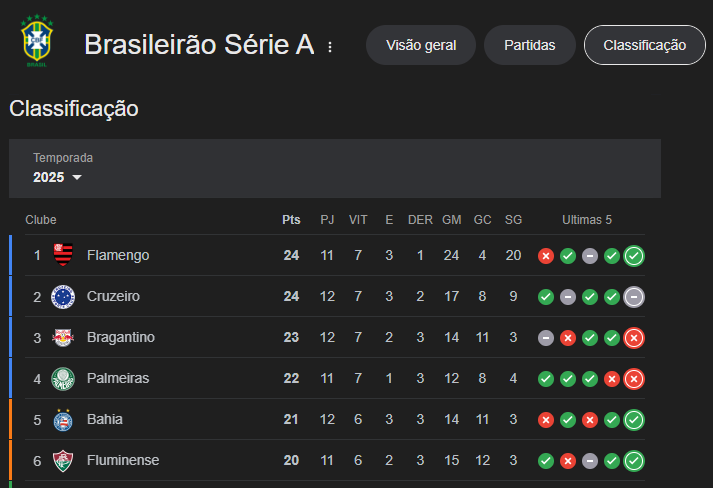
Task: Open the Fluminense team name link
Action: pyautogui.click(x=123, y=460)
